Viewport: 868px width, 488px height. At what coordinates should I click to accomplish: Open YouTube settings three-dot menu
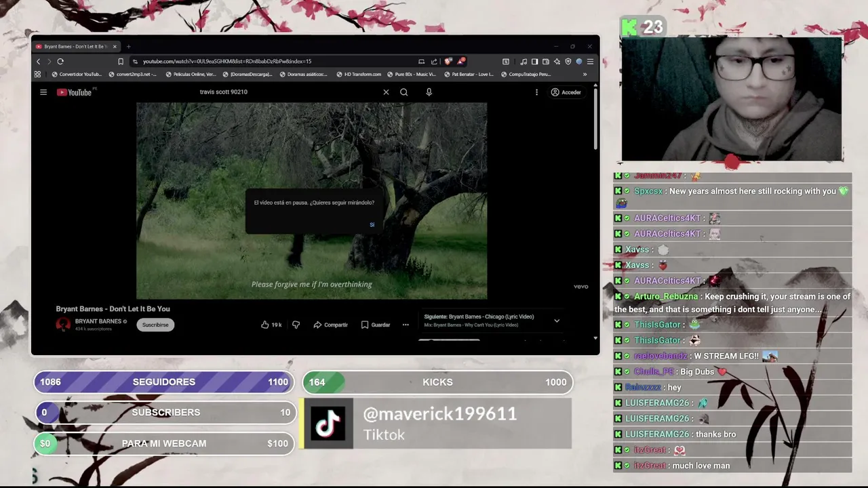[536, 92]
